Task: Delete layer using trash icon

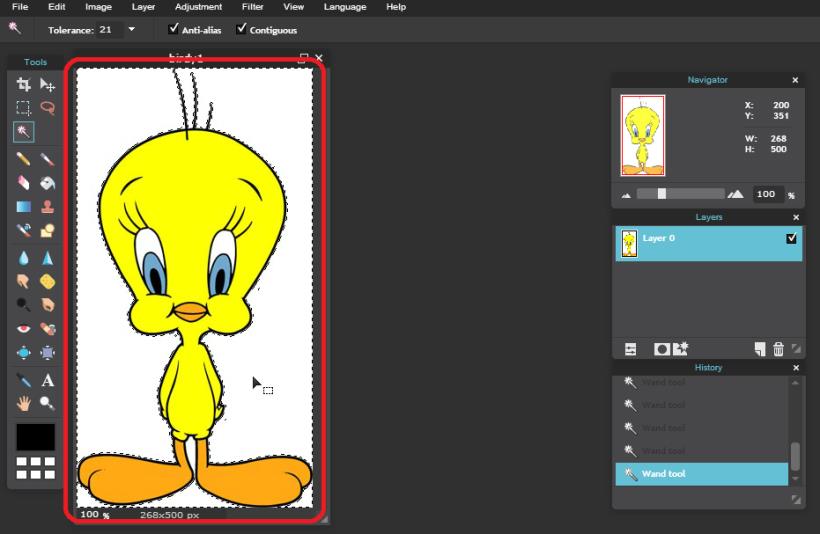Action: pos(778,348)
